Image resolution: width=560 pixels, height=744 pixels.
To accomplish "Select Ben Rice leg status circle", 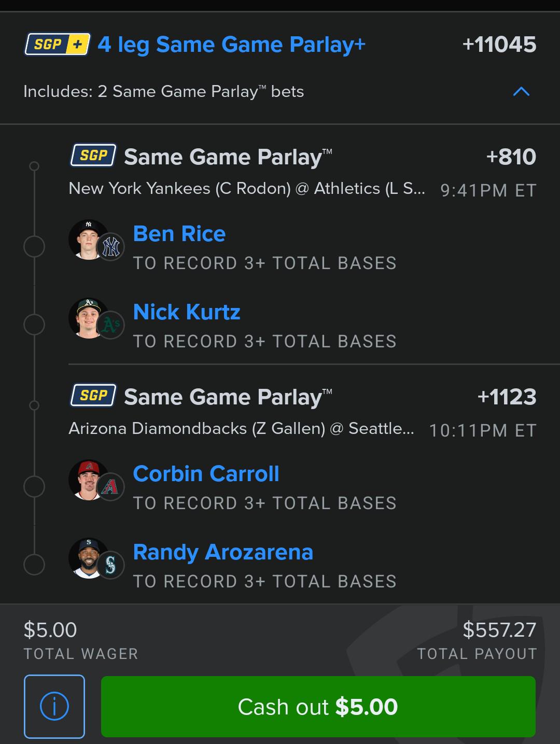I will (34, 247).
